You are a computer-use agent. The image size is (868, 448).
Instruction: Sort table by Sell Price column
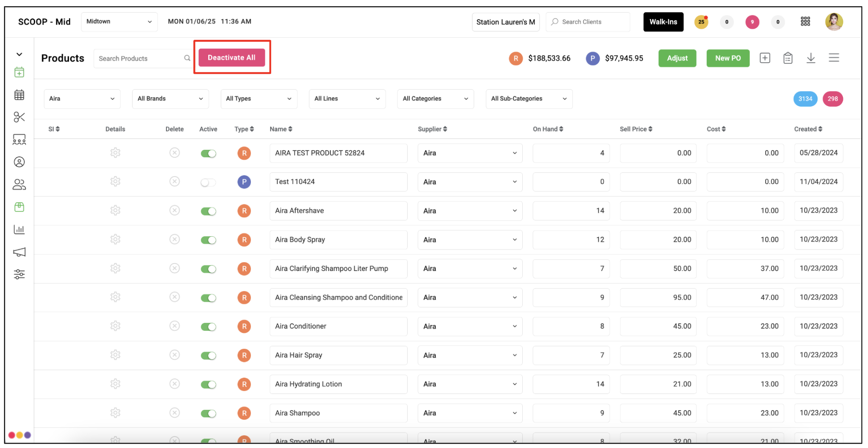tap(636, 129)
